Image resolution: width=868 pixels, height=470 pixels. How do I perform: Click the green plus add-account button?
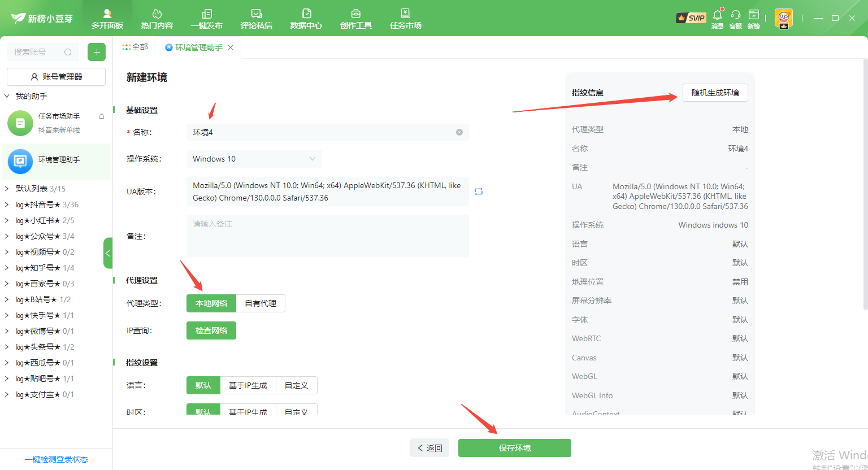pyautogui.click(x=97, y=52)
